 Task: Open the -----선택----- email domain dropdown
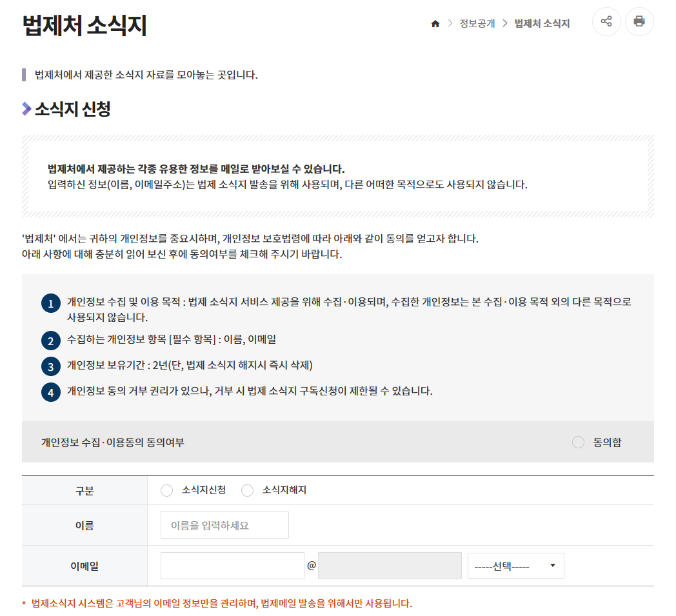[515, 565]
